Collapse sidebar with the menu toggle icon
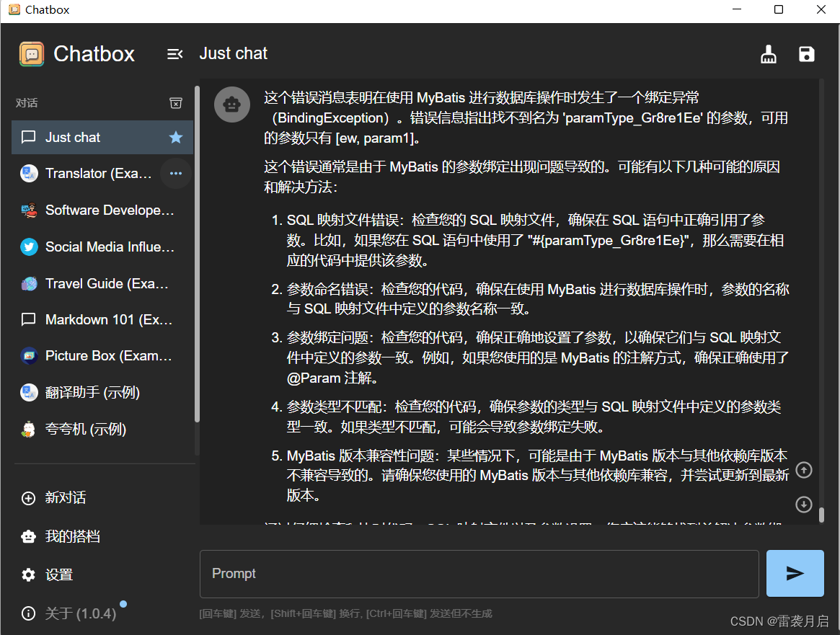This screenshot has height=635, width=840. click(x=174, y=54)
